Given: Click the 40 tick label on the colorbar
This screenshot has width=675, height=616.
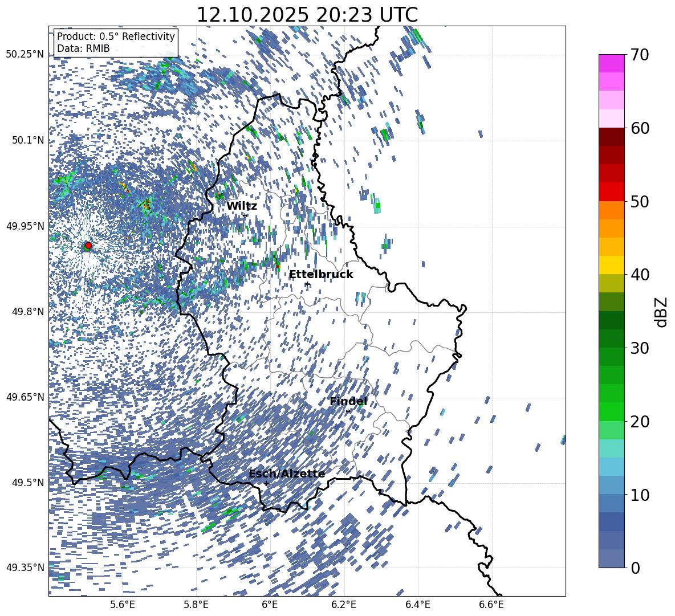Looking at the screenshot, I should 639,275.
